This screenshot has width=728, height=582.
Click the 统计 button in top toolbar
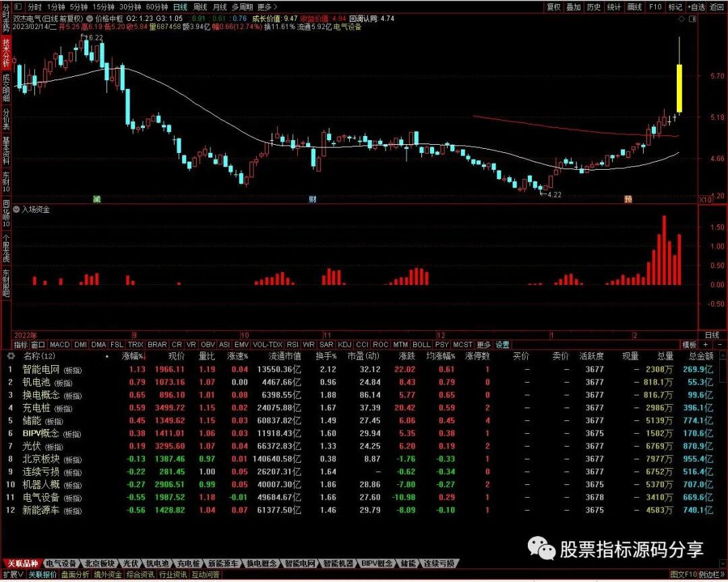[x=614, y=7]
